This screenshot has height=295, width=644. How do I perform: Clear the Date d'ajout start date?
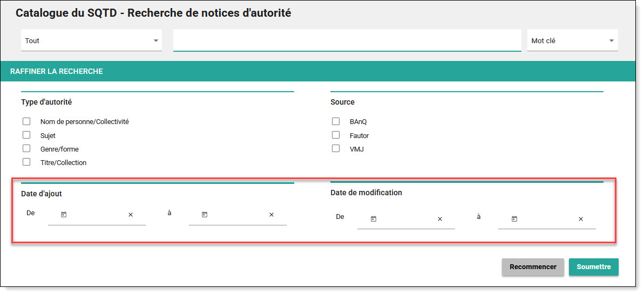point(131,215)
